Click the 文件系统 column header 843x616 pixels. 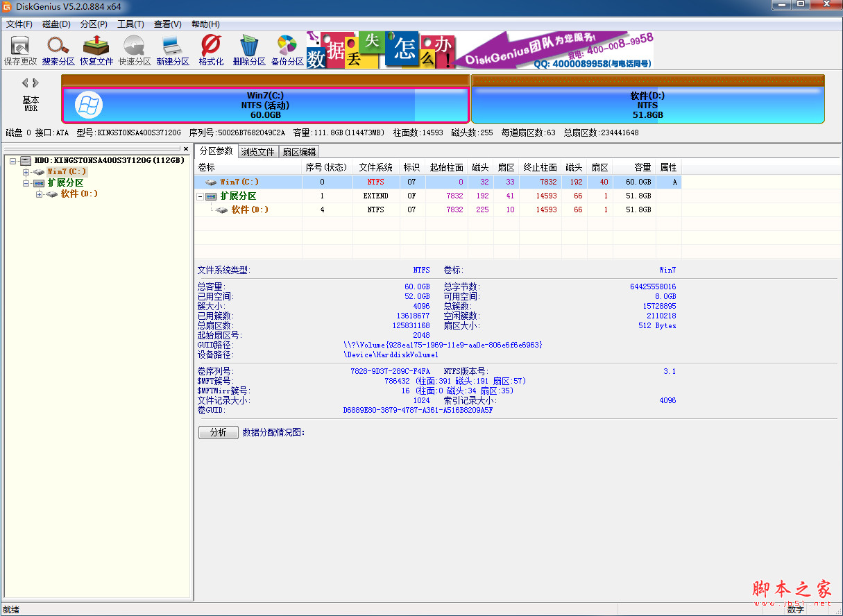[376, 167]
